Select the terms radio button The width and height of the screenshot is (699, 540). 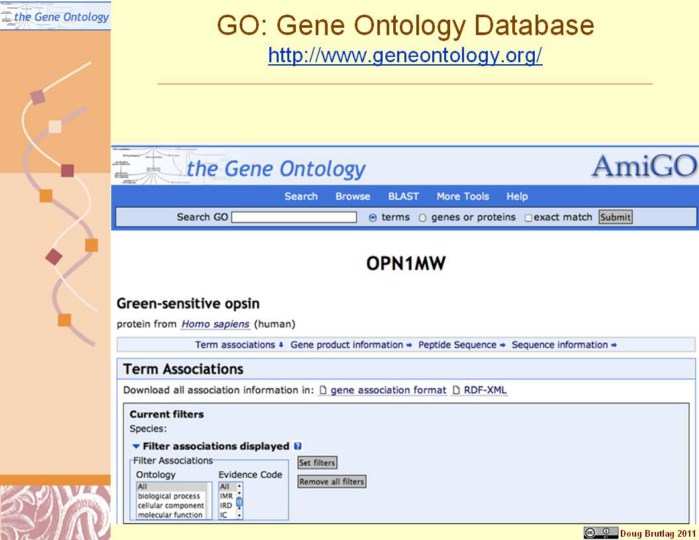tap(373, 217)
